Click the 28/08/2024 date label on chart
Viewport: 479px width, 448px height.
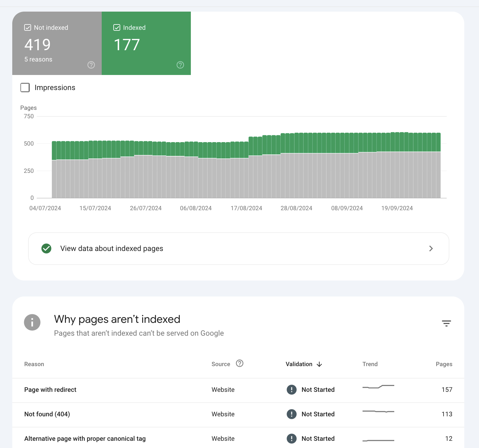click(296, 208)
